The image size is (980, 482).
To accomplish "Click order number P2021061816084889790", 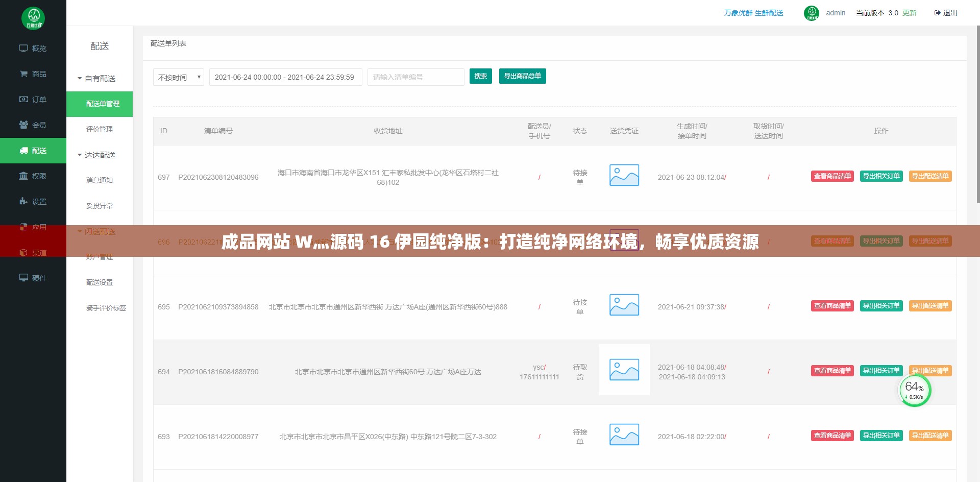I will point(218,372).
